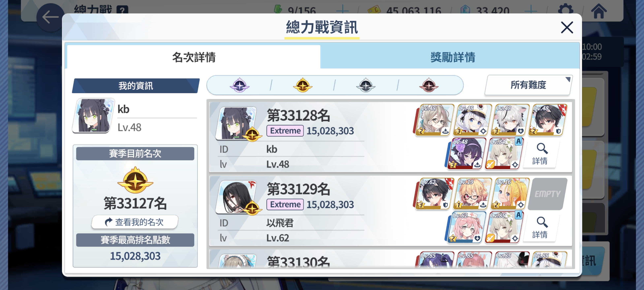Switch to the 名次詳情 tab
The height and width of the screenshot is (290, 644).
pyautogui.click(x=193, y=57)
